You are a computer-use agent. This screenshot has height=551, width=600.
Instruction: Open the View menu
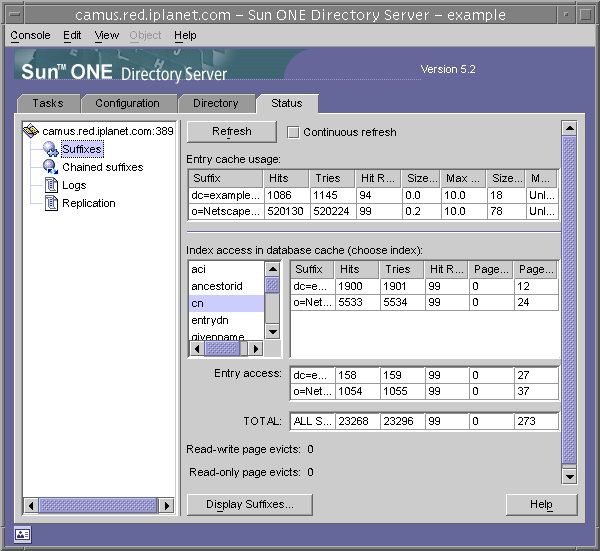107,35
